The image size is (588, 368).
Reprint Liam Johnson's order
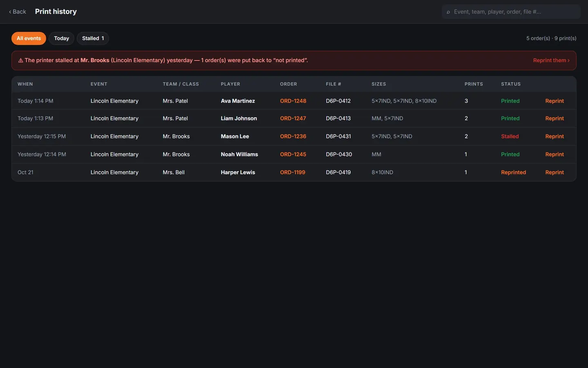pyautogui.click(x=555, y=119)
